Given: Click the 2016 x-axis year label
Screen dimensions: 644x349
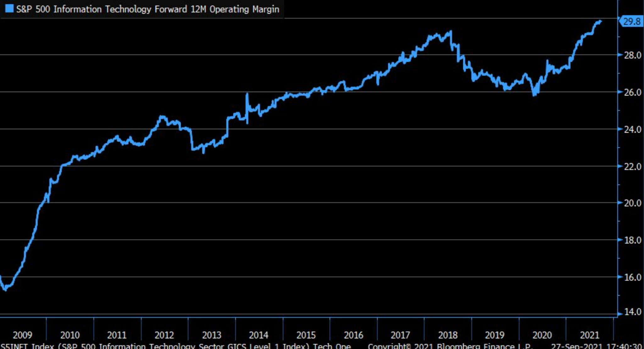Looking at the screenshot, I should (x=353, y=335).
